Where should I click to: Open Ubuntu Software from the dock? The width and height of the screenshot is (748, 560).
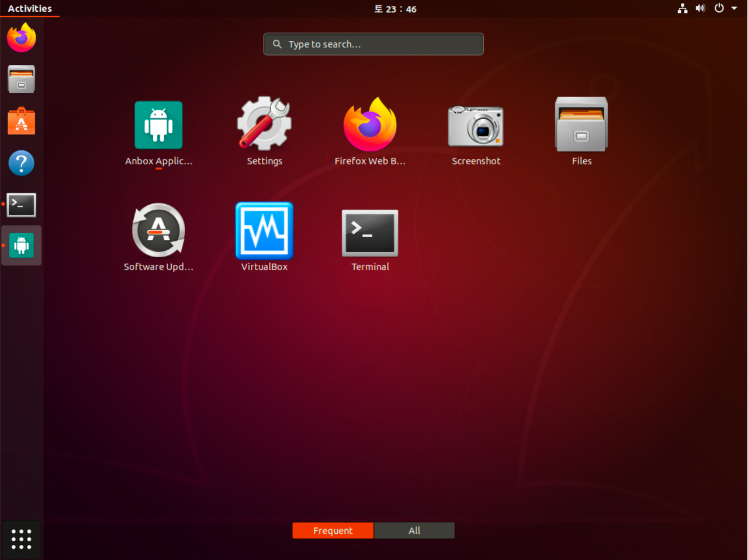(x=21, y=121)
